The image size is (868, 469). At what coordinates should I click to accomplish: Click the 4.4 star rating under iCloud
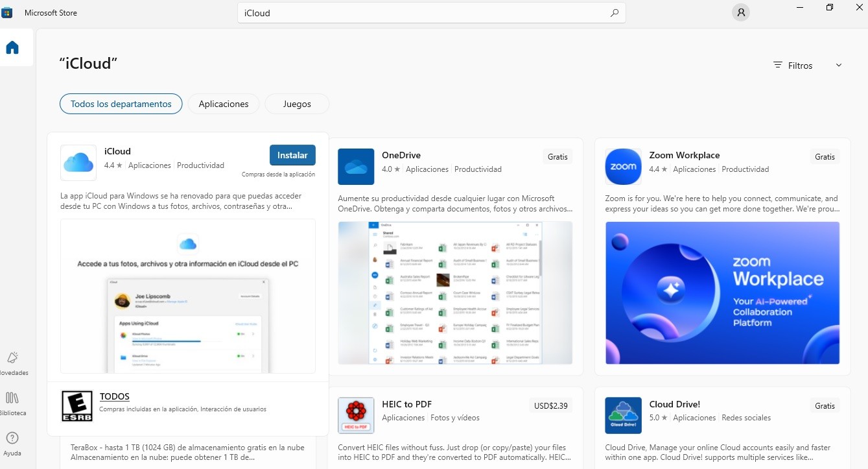(x=113, y=165)
